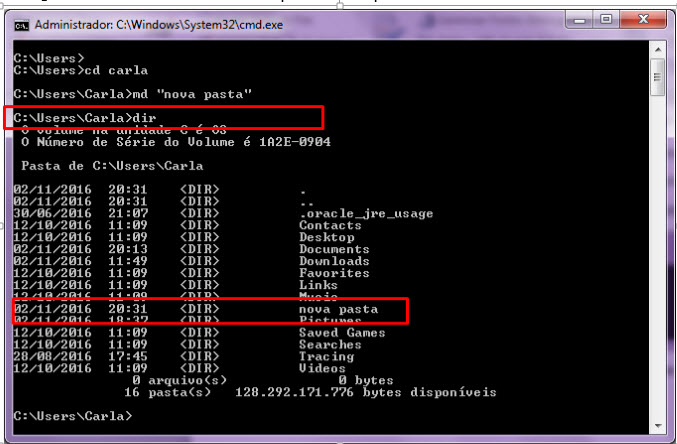This screenshot has width=677, height=444.
Task: Click the 'Contacts' directory entry
Action: click(x=330, y=225)
